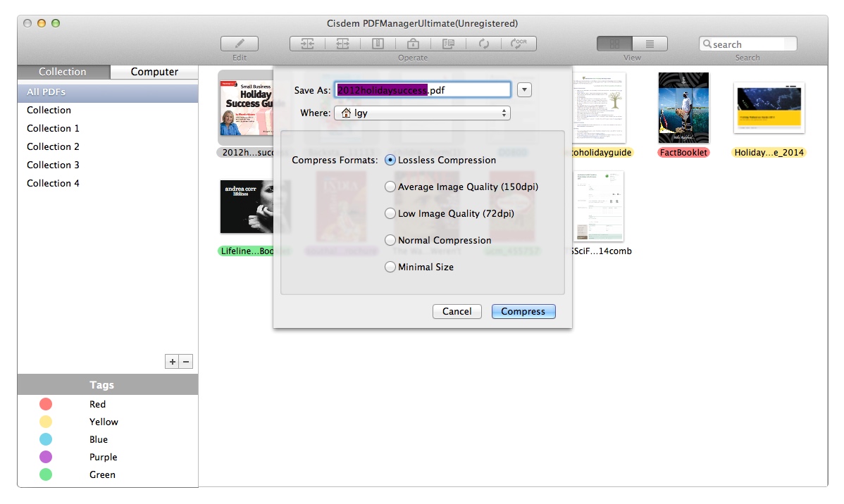Switch to the Computer tab

pos(154,72)
